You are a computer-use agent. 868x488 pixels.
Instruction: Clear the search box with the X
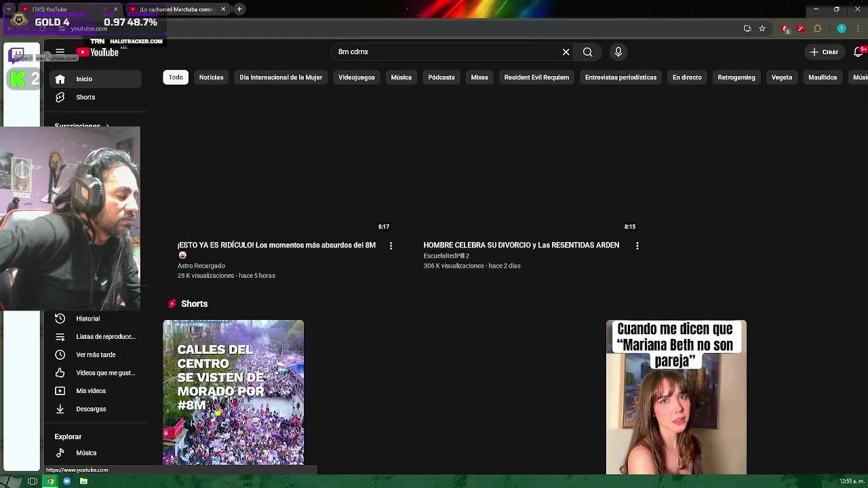pos(566,52)
